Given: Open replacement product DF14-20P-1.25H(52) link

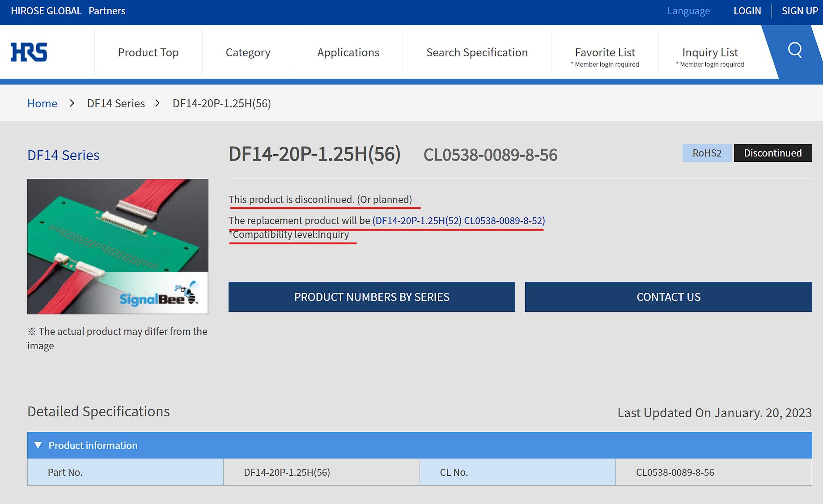Looking at the screenshot, I should [458, 220].
